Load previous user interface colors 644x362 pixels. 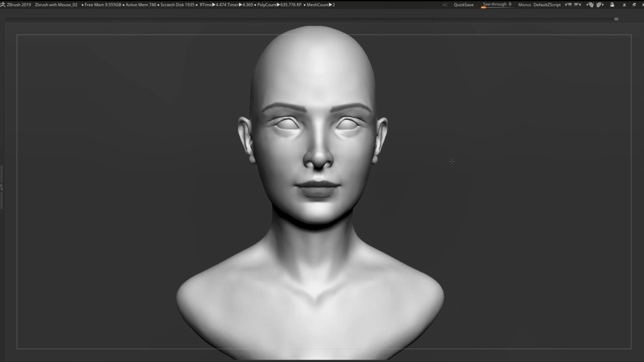click(x=568, y=5)
